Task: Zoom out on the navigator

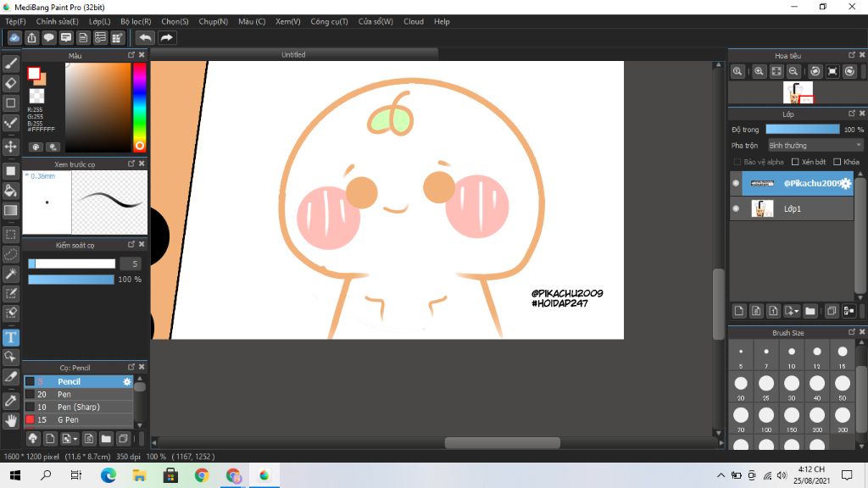Action: 793,71
